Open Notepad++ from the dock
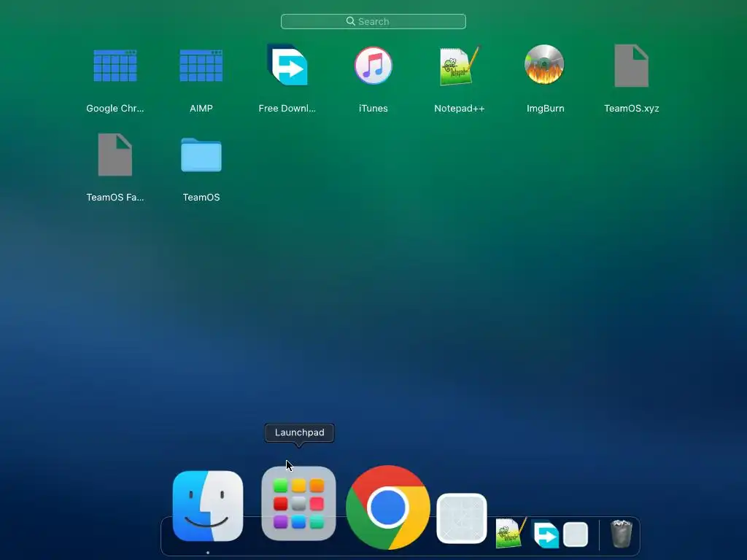This screenshot has height=560, width=747. (x=511, y=533)
